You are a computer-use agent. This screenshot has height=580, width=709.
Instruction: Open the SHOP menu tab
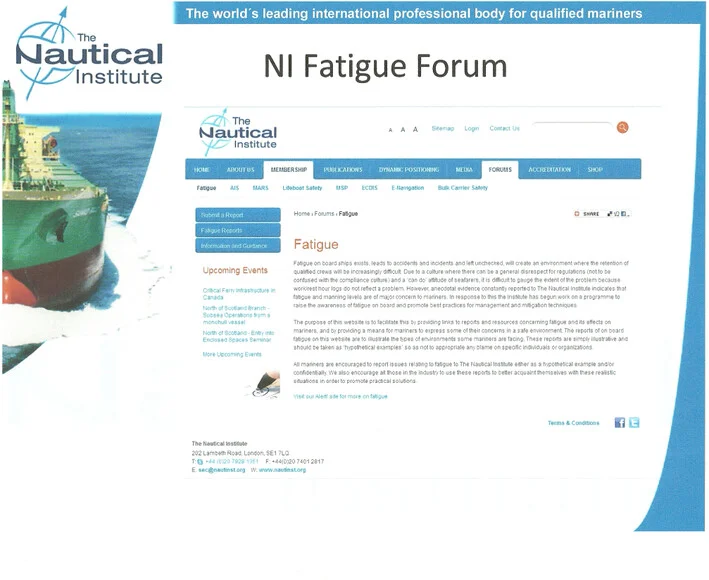[x=595, y=170]
